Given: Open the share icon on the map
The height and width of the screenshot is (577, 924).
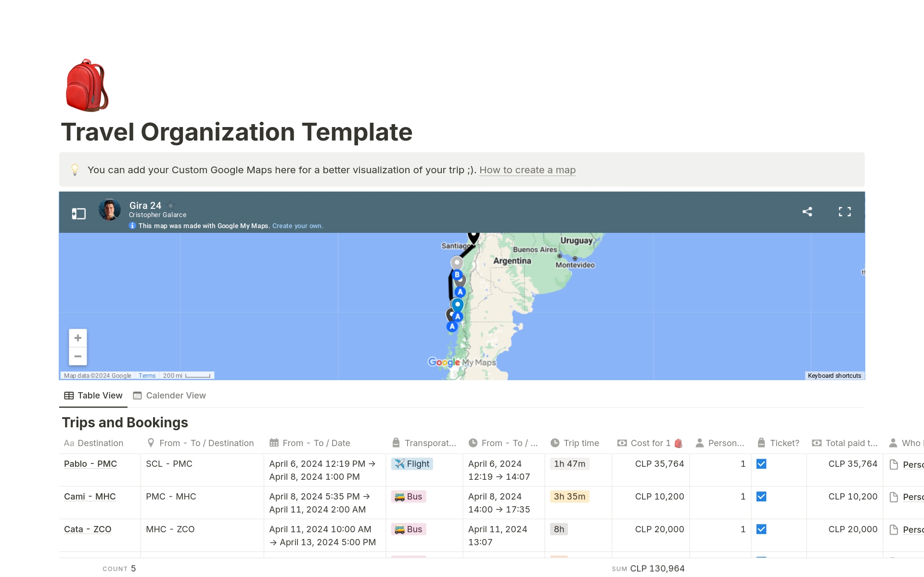Looking at the screenshot, I should coord(808,211).
